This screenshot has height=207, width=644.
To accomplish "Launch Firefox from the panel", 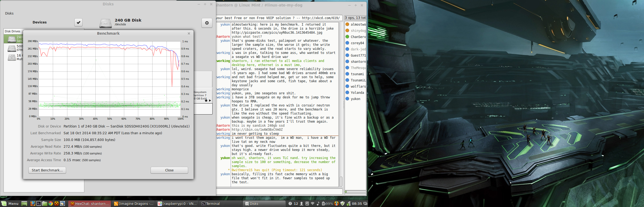I will 33,203.
